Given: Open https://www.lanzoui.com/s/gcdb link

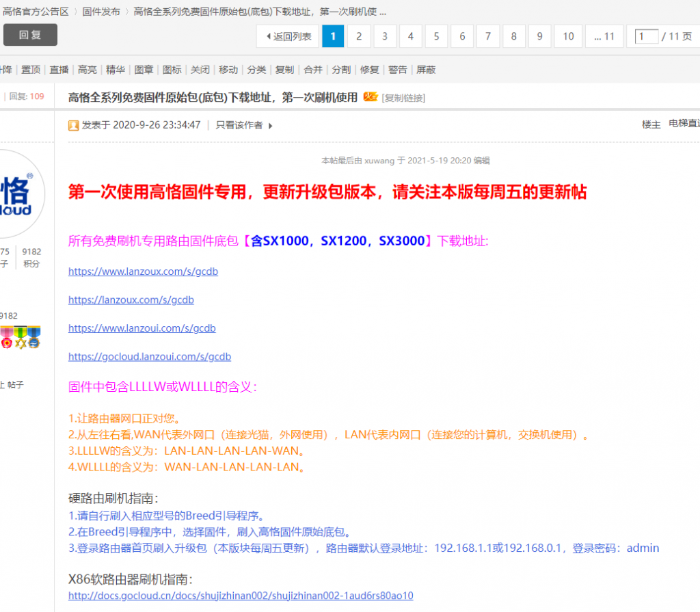Looking at the screenshot, I should 142,328.
